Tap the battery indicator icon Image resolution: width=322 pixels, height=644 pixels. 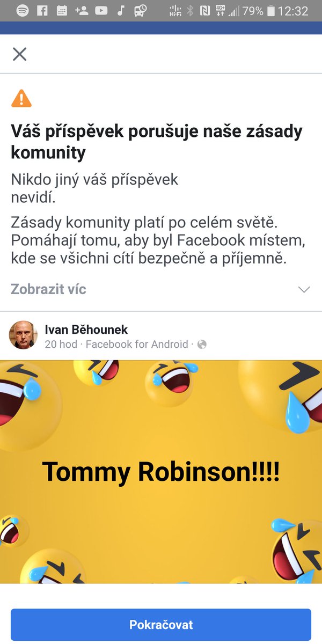272,11
